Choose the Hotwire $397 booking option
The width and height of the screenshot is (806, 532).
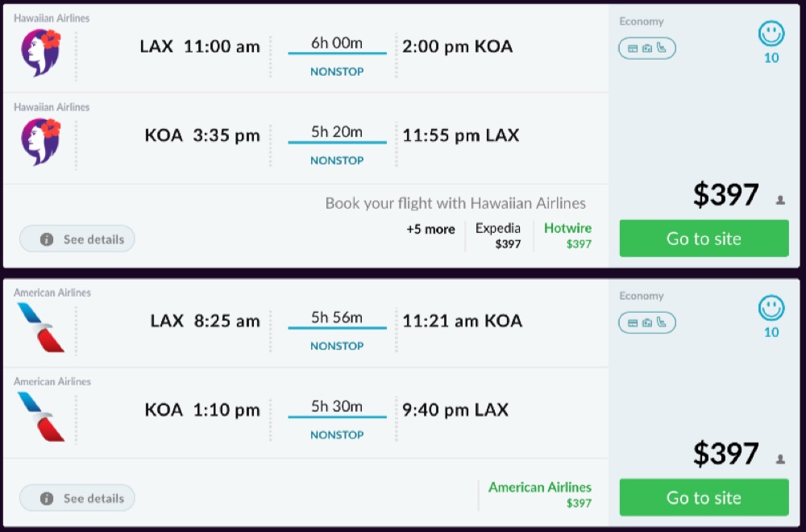[567, 235]
